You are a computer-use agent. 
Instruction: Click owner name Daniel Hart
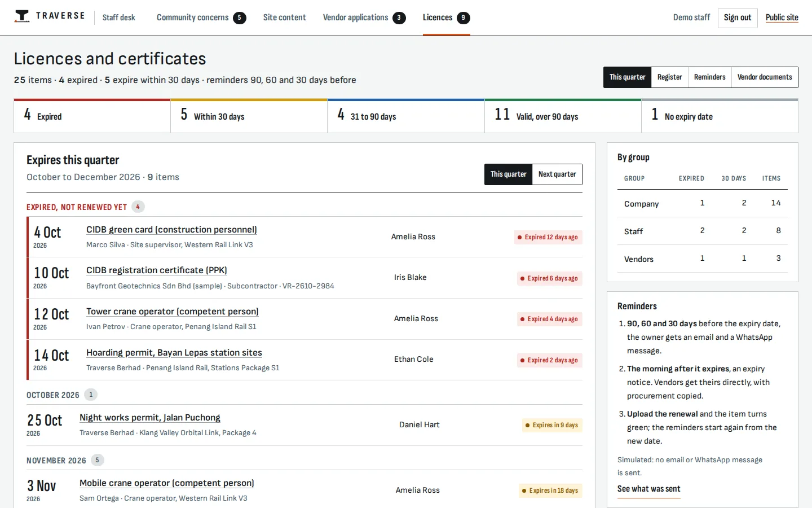pyautogui.click(x=420, y=425)
